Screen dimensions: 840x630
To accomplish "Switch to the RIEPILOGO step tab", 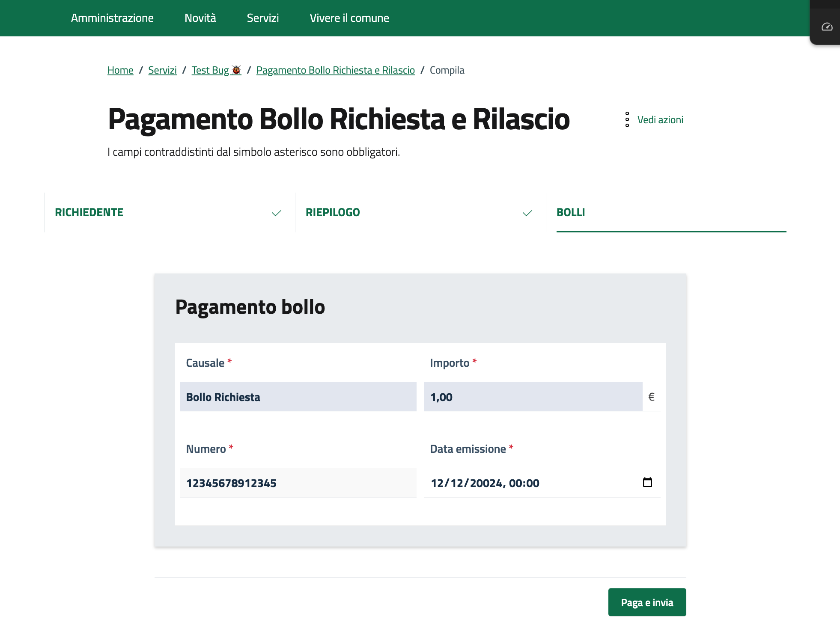I will [x=333, y=212].
